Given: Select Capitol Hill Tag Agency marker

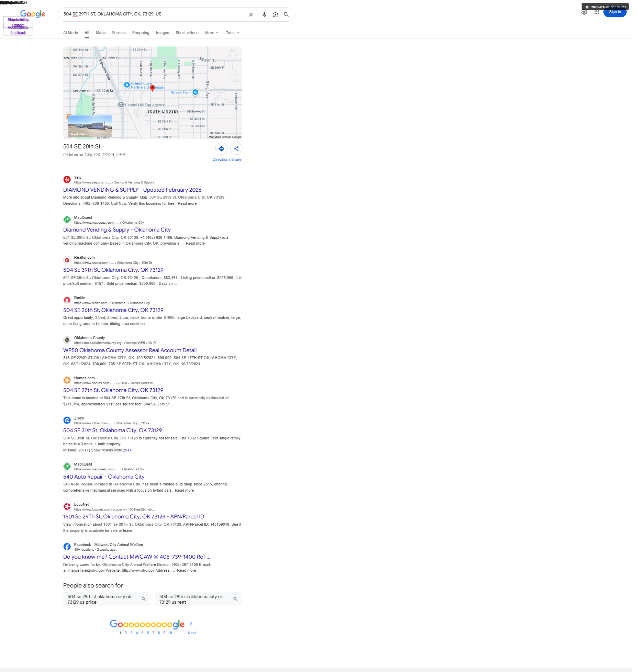Looking at the screenshot, I should click(121, 105).
